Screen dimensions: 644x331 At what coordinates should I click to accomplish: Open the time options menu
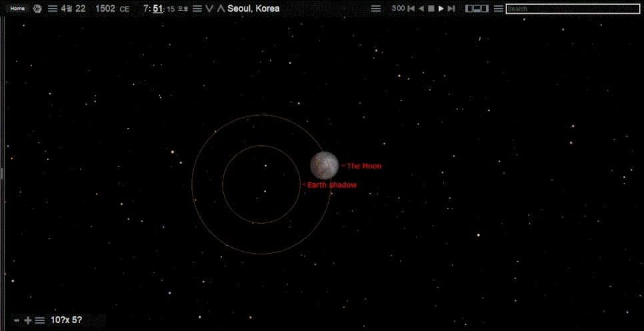(197, 9)
